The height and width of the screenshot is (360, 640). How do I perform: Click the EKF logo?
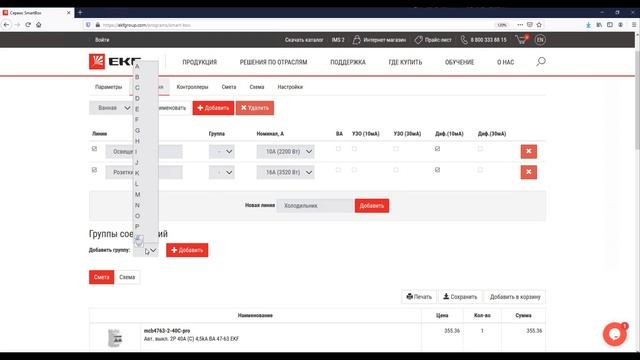pyautogui.click(x=115, y=62)
